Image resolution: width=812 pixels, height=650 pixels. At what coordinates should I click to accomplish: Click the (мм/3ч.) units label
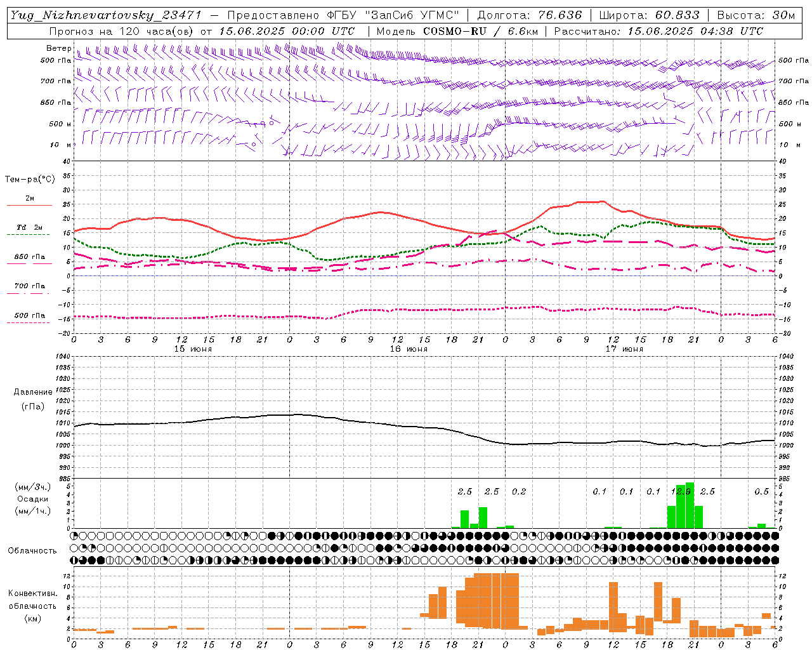(x=33, y=487)
